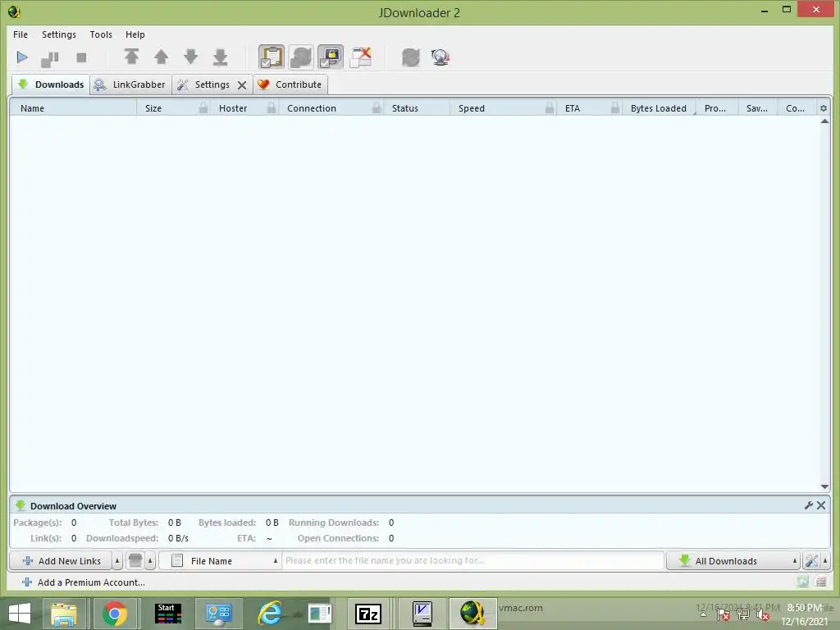Focus the file name search field
This screenshot has width=840, height=630.
472,561
